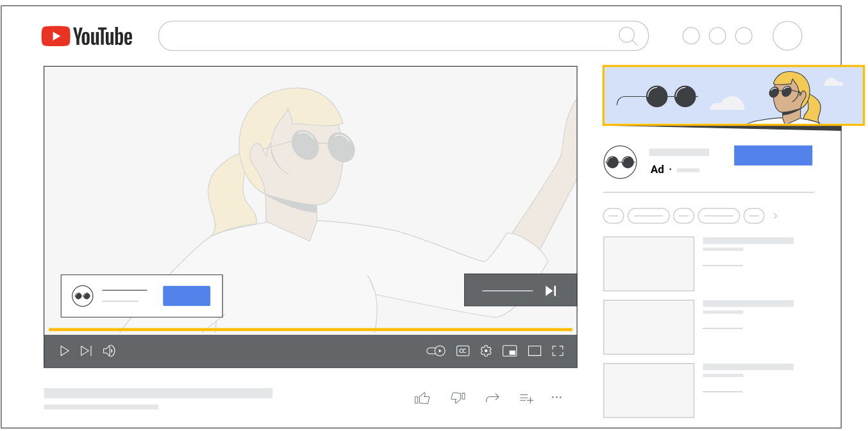Image resolution: width=868 pixels, height=431 pixels.
Task: Click the YouTube logo
Action: click(x=87, y=37)
